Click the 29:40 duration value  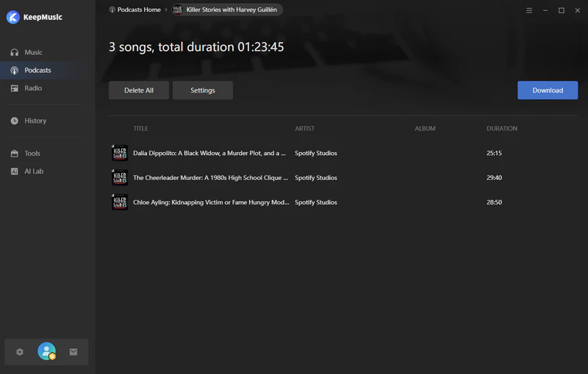click(494, 178)
